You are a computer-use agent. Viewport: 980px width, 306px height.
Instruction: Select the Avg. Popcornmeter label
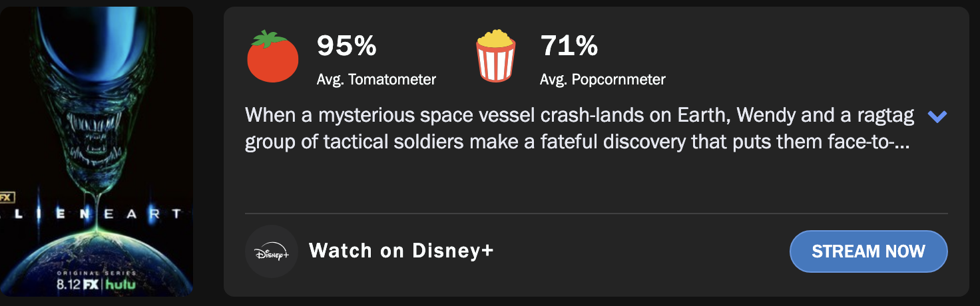[x=603, y=80]
